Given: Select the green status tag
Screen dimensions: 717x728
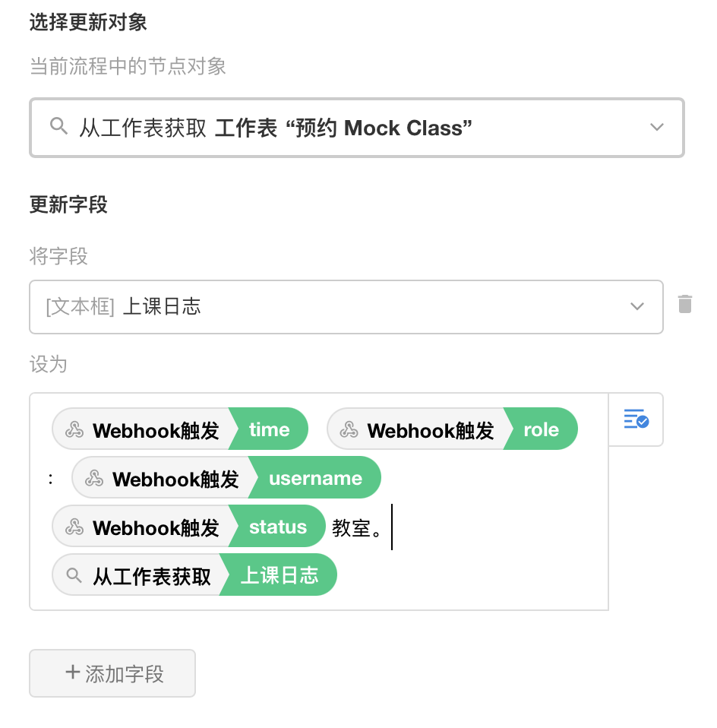Looking at the screenshot, I should [278, 527].
